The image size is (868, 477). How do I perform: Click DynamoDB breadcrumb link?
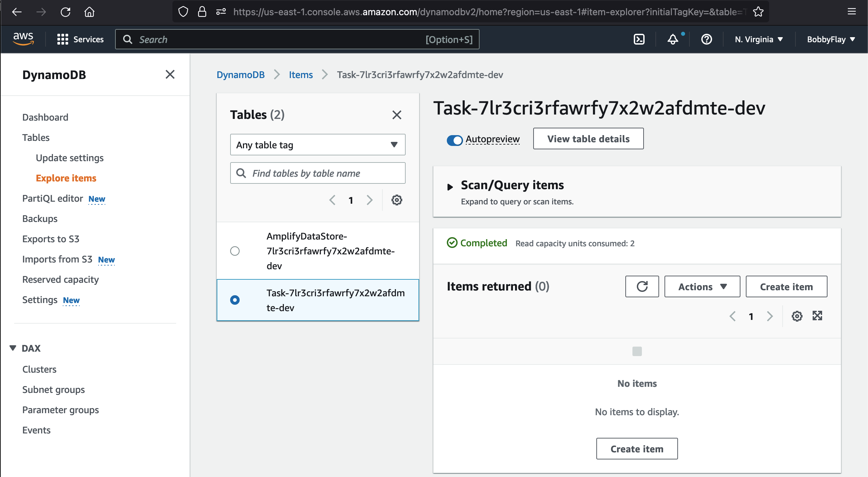[241, 74]
